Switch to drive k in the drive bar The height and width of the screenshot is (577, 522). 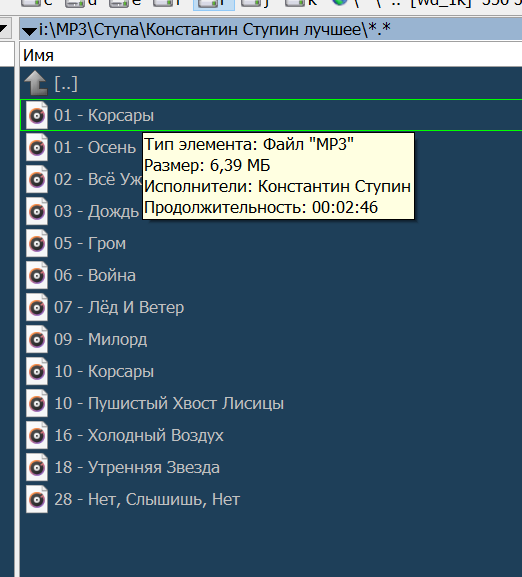coord(302,3)
